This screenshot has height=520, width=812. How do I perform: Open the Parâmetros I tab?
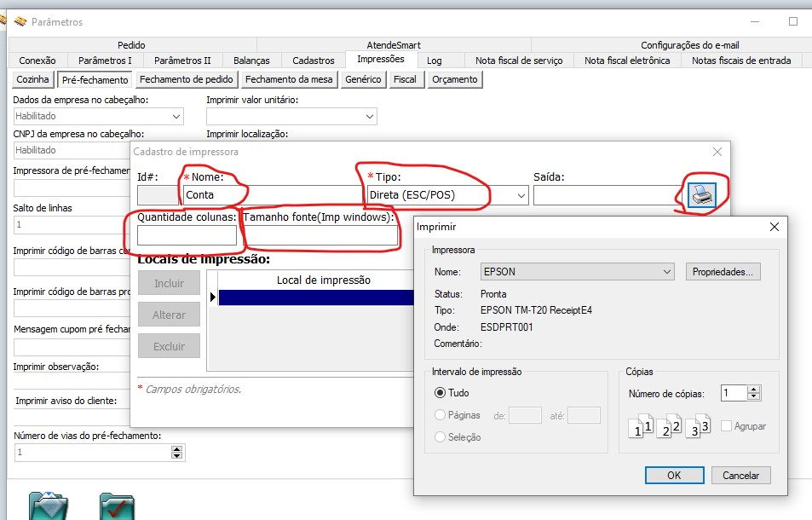click(x=105, y=61)
